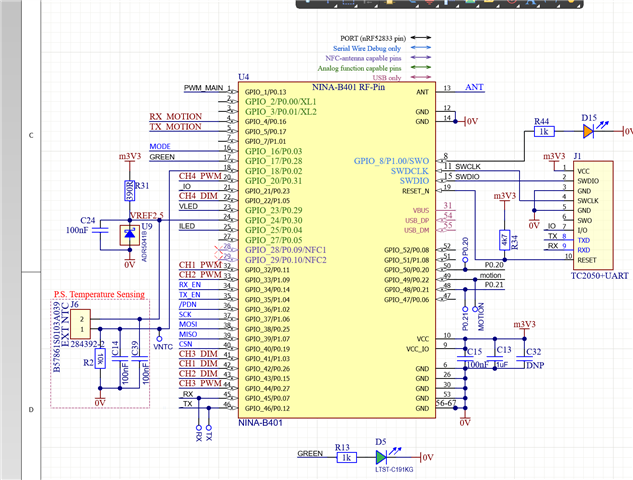This screenshot has height=480, width=633.
Task: Select pull-up resistor R34 4k7 symbol
Action: pos(505,240)
